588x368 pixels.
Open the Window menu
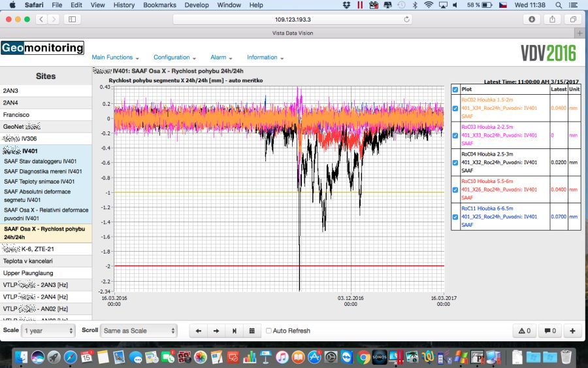click(229, 5)
